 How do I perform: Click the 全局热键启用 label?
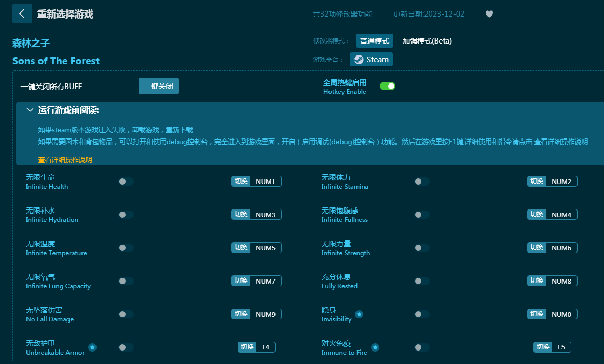tap(345, 82)
